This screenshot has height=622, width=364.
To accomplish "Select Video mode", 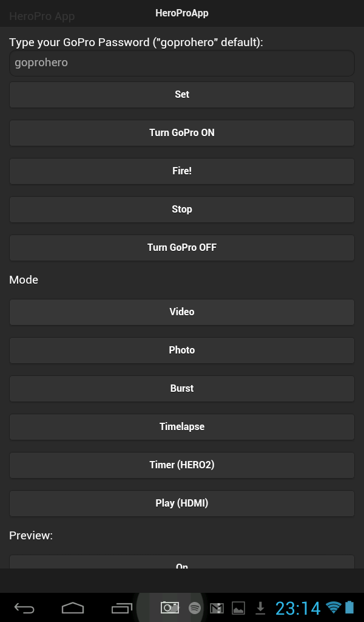I will click(182, 312).
